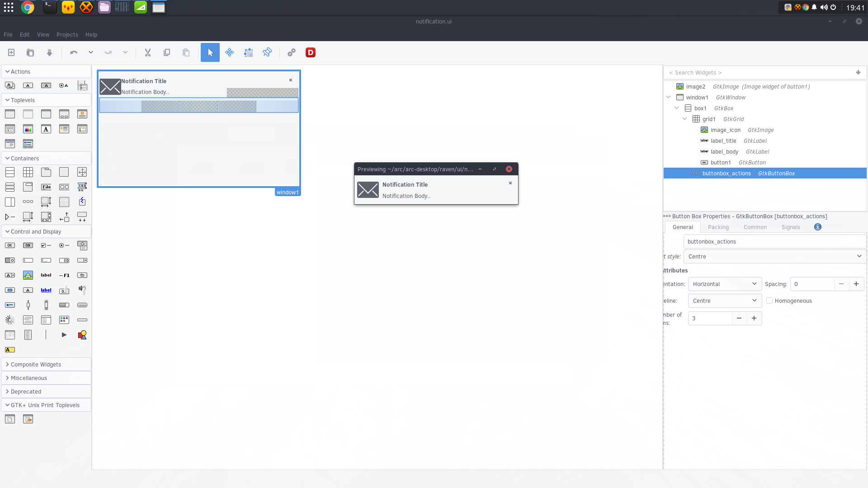
Task: Paste widget from clipboard
Action: coord(186,53)
